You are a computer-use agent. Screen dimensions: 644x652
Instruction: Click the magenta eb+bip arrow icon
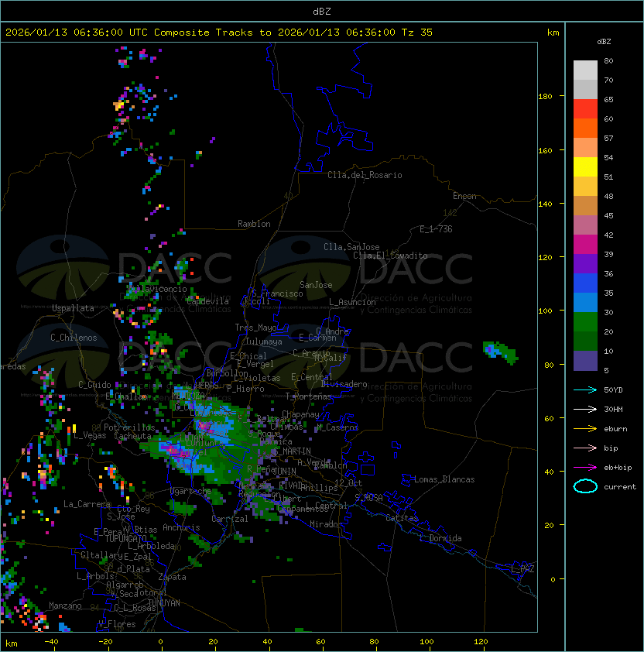[585, 468]
